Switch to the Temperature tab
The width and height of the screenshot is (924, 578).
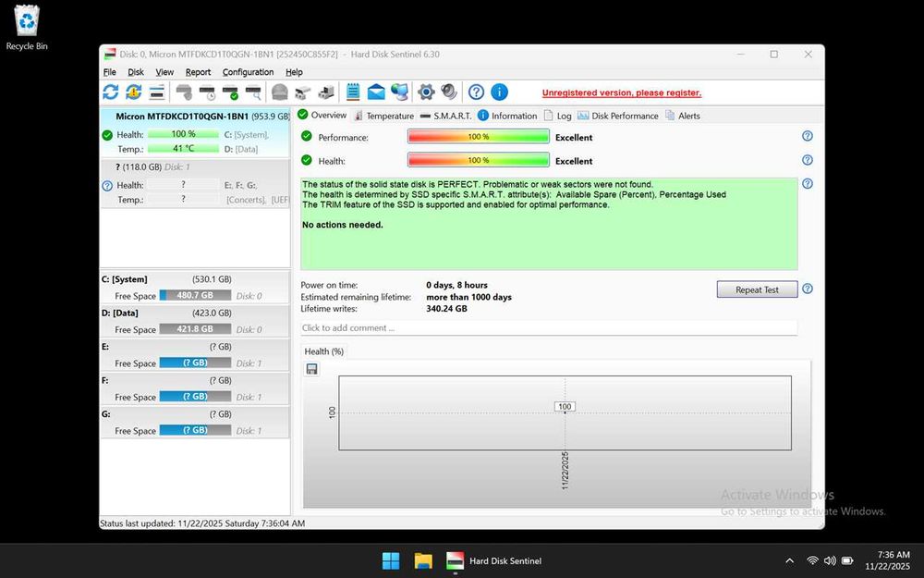point(383,116)
